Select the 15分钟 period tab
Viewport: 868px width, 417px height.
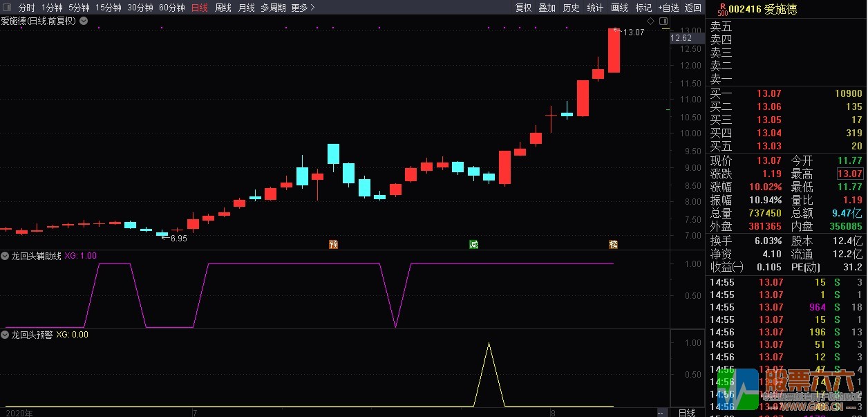click(108, 8)
